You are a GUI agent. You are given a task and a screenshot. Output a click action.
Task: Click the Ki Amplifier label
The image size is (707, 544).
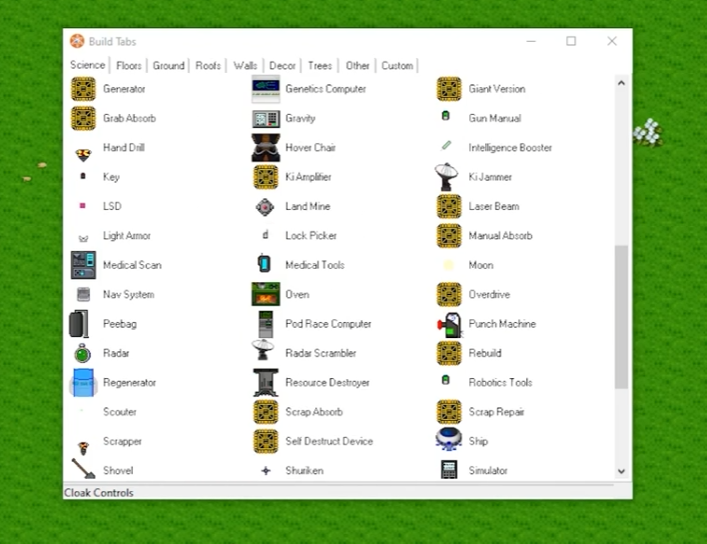click(x=308, y=177)
